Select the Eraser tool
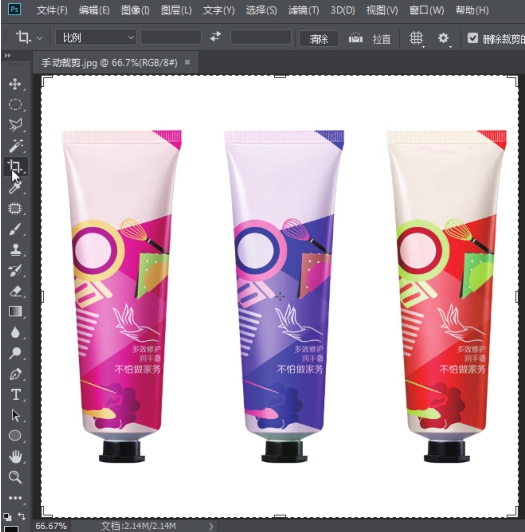 coord(15,291)
